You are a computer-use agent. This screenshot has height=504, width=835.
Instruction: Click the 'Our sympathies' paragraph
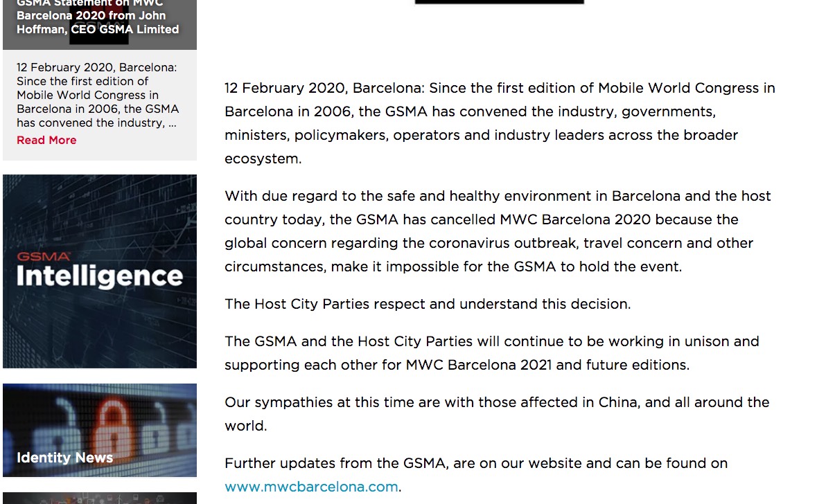click(x=496, y=414)
